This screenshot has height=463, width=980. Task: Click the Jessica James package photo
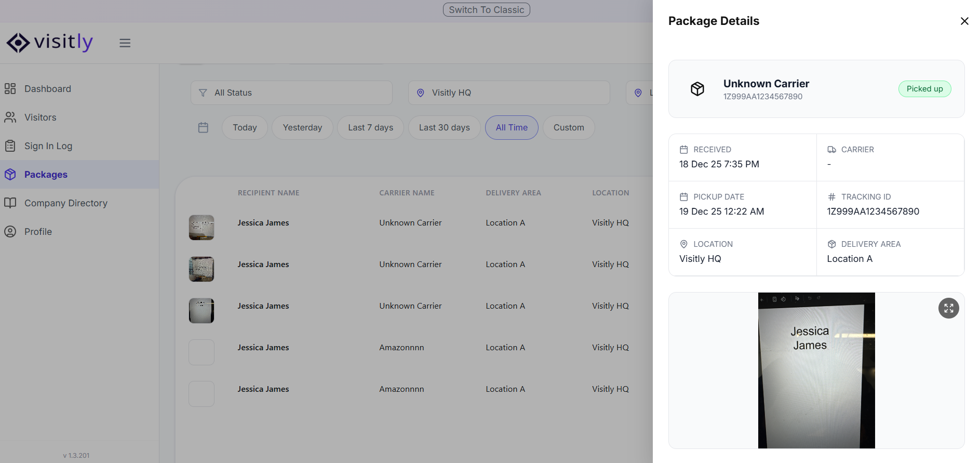click(x=816, y=371)
